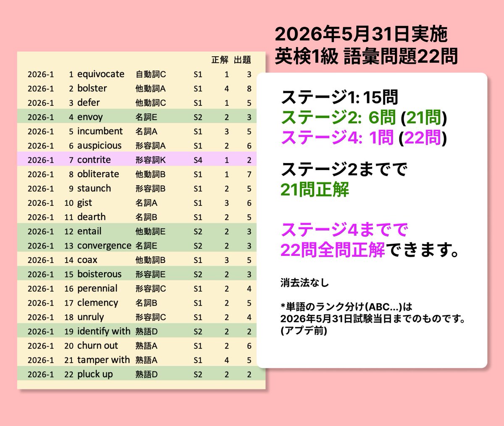Click heading '英検1級 語彙問題22問'
Image resolution: width=504 pixels, height=426 pixels.
(x=366, y=56)
